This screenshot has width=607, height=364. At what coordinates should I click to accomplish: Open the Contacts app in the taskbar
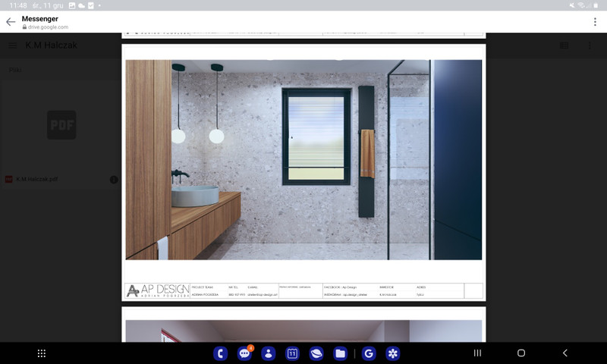[268, 353]
